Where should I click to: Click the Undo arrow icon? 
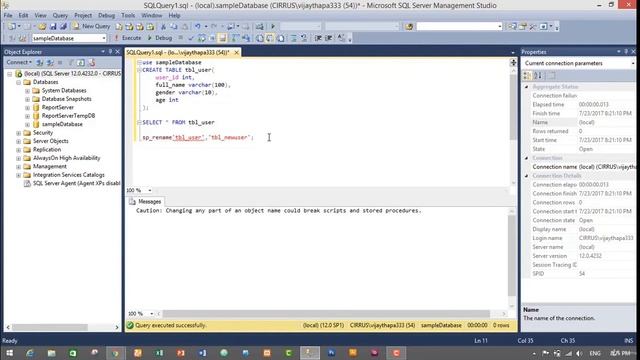pos(198,26)
